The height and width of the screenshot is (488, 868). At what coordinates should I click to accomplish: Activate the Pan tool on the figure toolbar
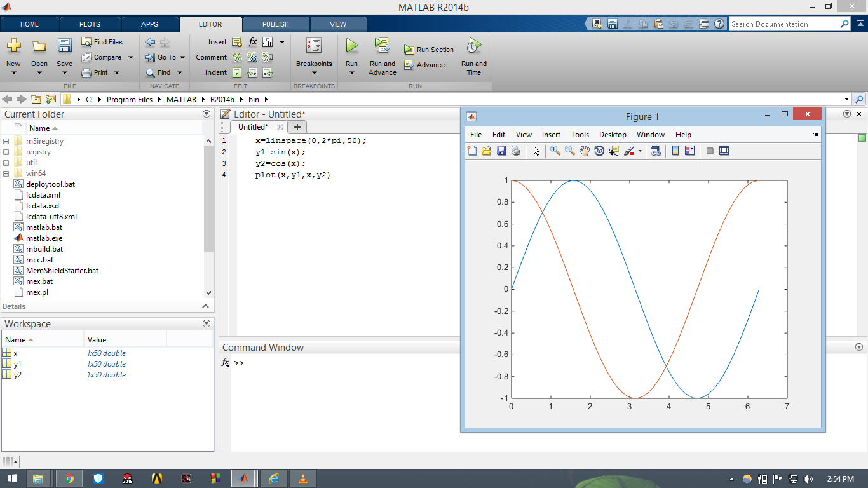tap(584, 151)
